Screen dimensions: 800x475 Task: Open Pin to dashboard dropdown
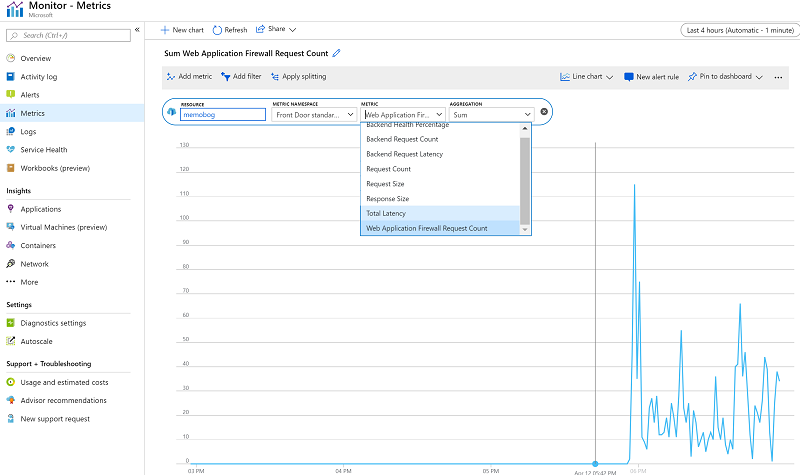(x=725, y=77)
